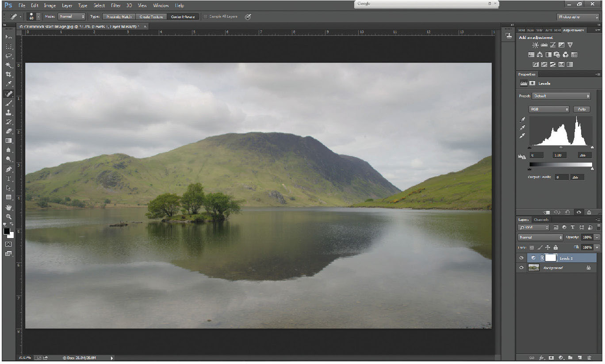Screen dimensions: 605x364
Task: Select the Crop tool
Action: click(x=8, y=75)
